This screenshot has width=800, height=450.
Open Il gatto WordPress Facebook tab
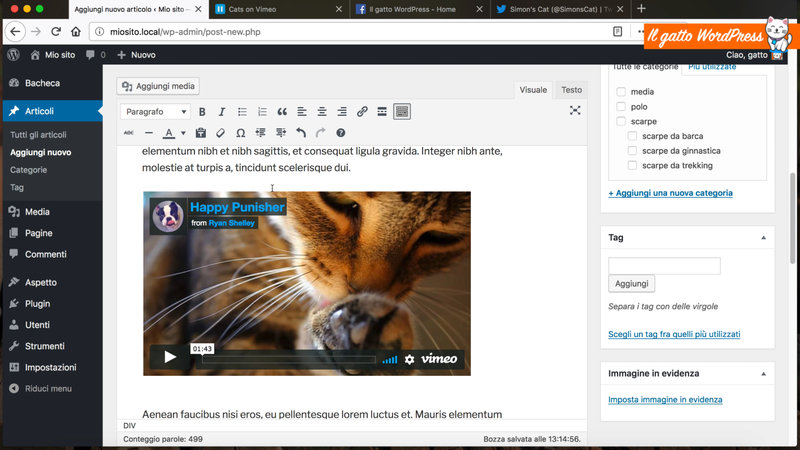[x=419, y=9]
